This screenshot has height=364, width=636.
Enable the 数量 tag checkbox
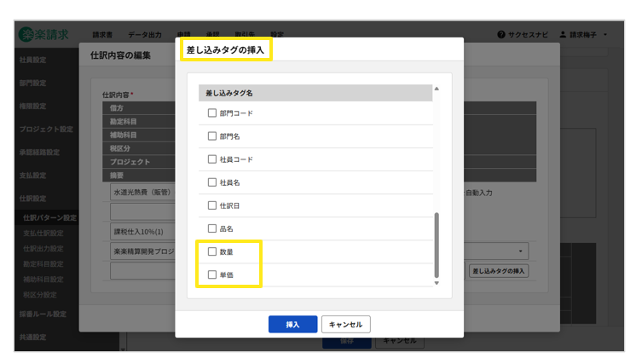[212, 251]
